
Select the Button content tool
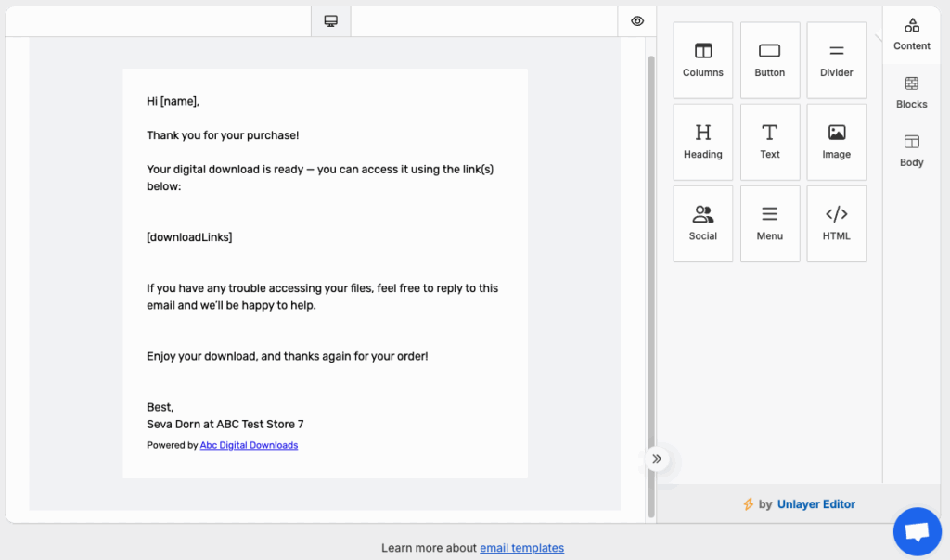click(x=769, y=60)
